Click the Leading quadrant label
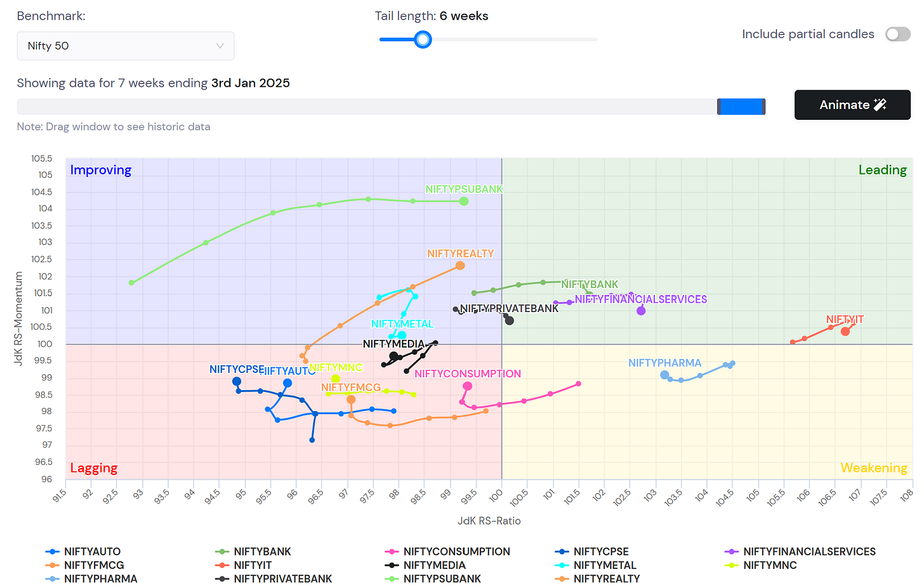 (883, 170)
